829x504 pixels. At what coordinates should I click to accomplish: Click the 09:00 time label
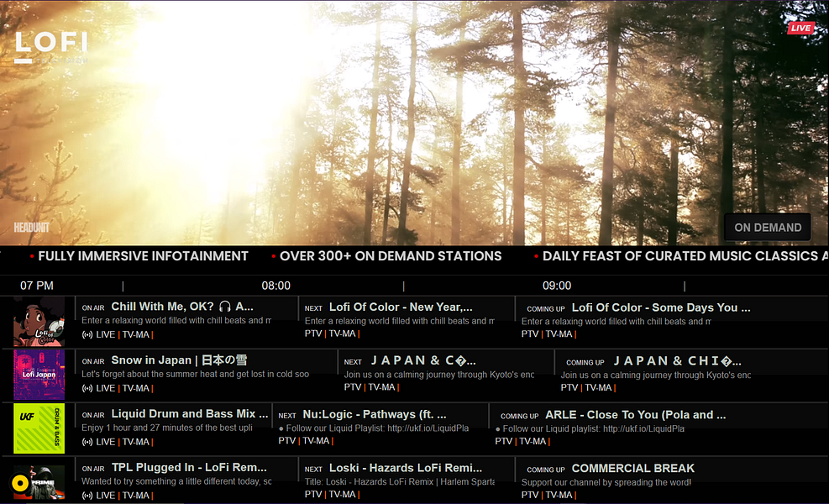coord(557,285)
